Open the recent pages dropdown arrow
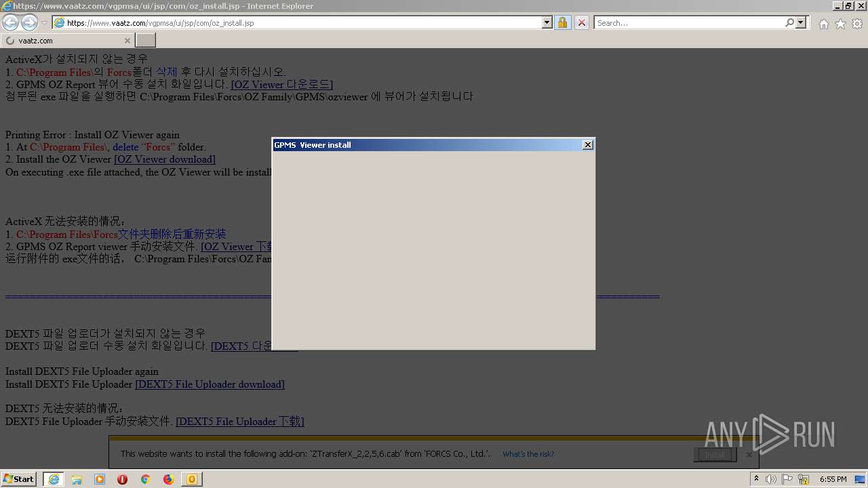 point(44,23)
